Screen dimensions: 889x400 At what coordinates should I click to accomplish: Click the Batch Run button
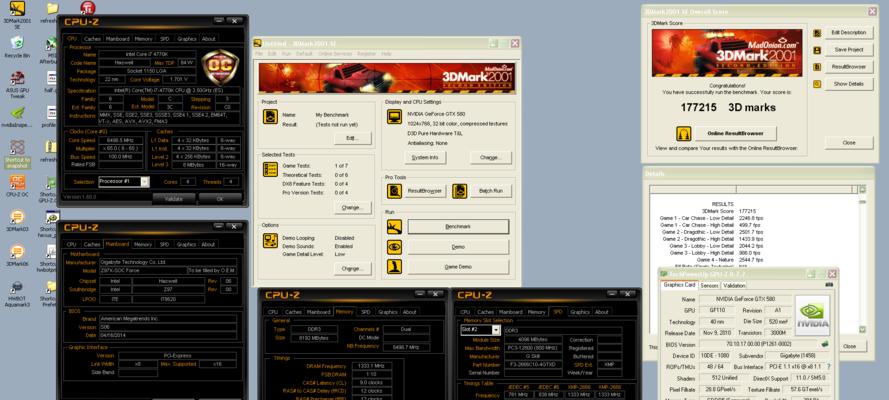pyautogui.click(x=491, y=191)
